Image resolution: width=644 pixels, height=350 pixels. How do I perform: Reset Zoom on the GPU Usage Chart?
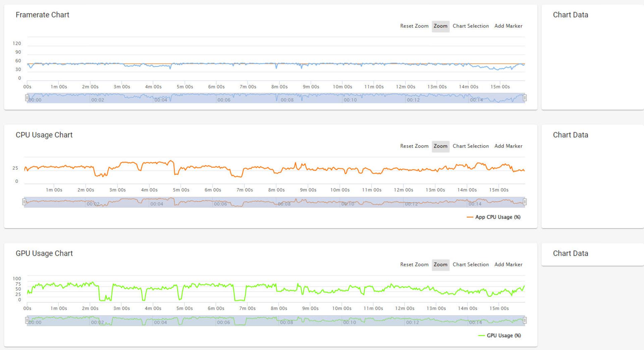pyautogui.click(x=414, y=265)
